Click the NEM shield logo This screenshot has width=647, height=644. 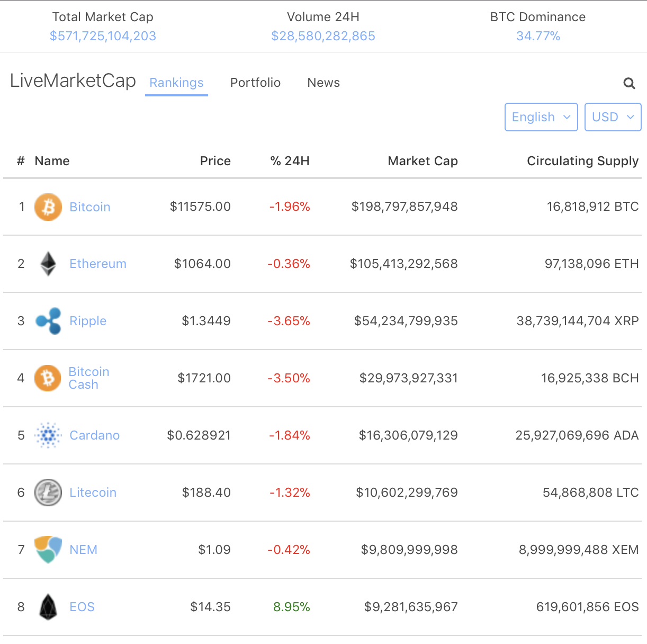pyautogui.click(x=48, y=549)
